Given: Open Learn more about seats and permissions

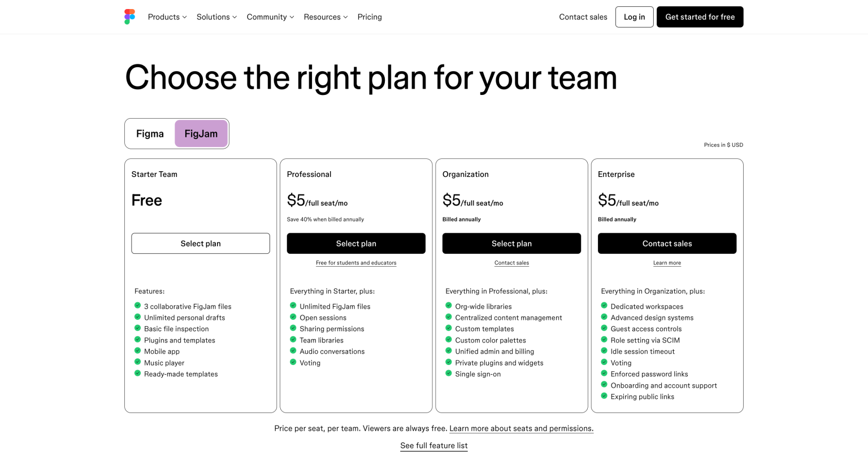Looking at the screenshot, I should pos(520,428).
